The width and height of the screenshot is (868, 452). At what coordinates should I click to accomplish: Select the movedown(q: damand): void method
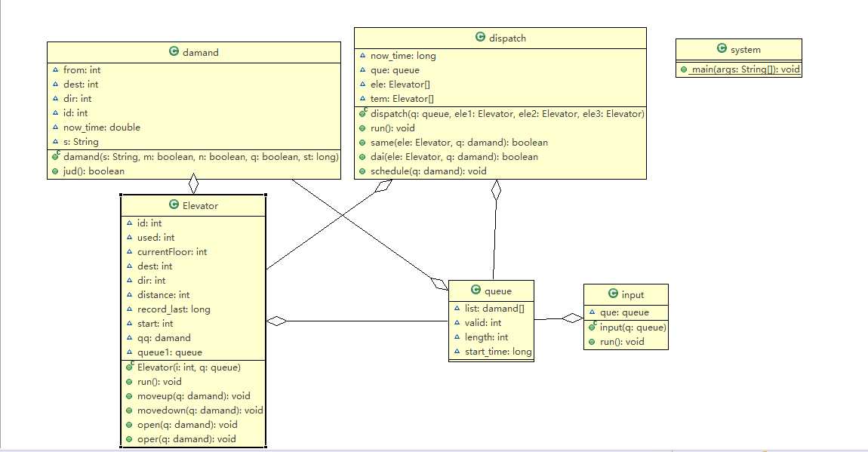(200, 410)
